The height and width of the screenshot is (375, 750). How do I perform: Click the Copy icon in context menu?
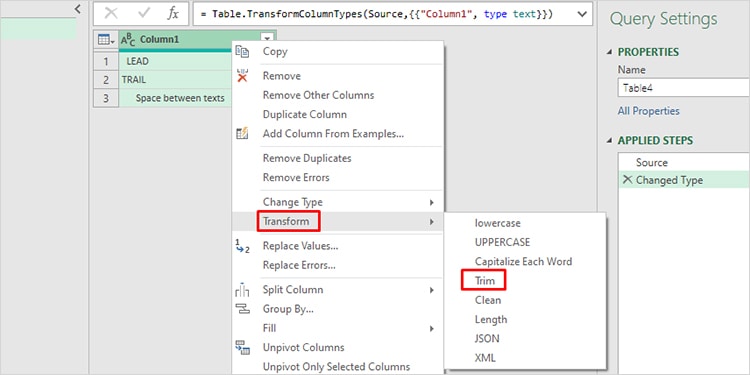[242, 52]
